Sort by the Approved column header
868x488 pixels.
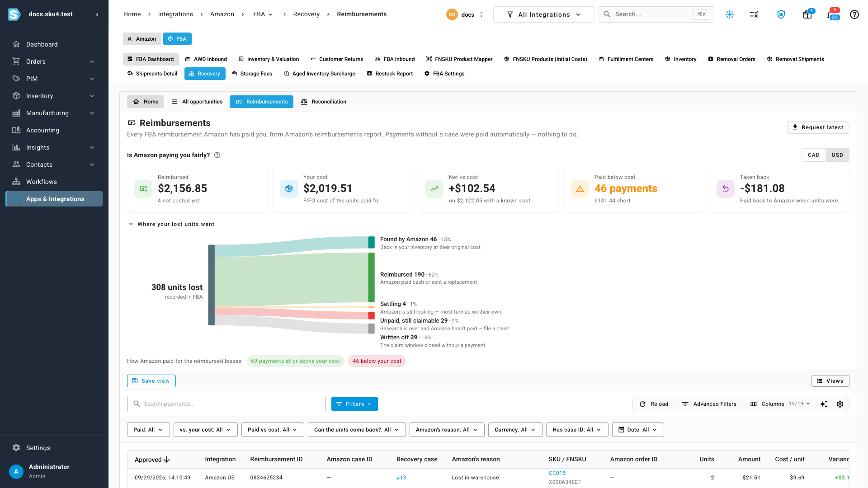pyautogui.click(x=152, y=460)
